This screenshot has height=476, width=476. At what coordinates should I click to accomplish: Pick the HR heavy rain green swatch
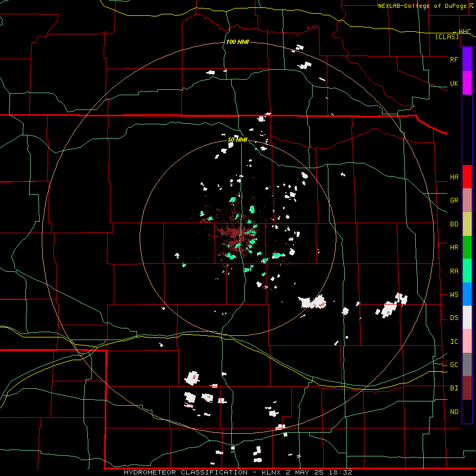click(x=467, y=247)
